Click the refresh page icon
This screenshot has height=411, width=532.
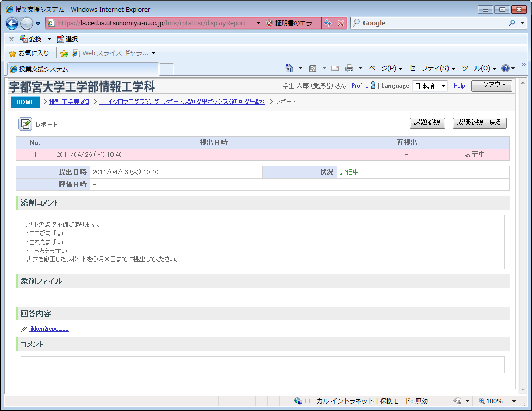tap(328, 23)
